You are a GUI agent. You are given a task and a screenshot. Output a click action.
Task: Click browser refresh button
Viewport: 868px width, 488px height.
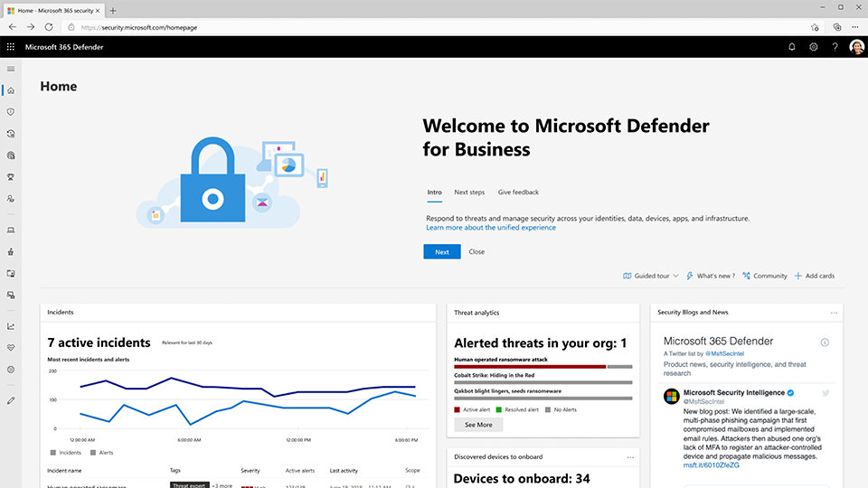pos(49,27)
